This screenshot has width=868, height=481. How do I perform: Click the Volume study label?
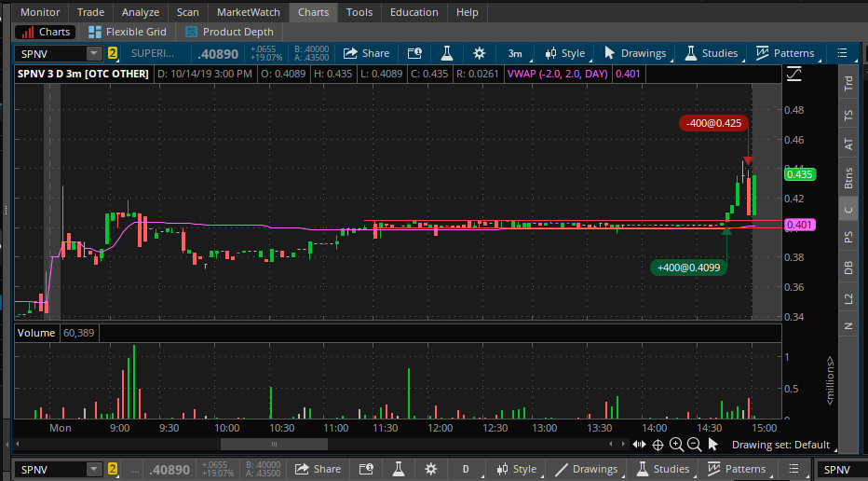coord(36,333)
